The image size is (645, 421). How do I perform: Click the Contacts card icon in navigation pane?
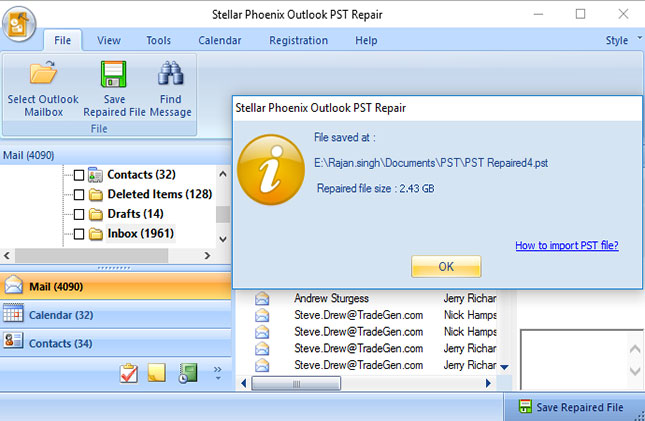pos(13,341)
